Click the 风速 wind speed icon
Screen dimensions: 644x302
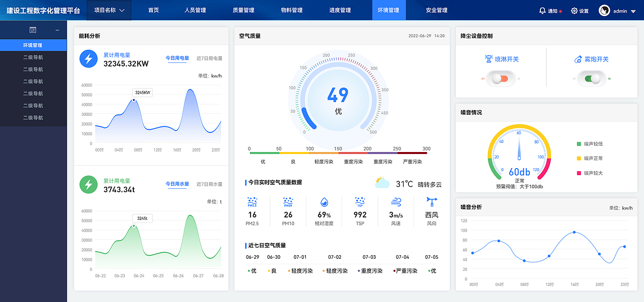[396, 202]
